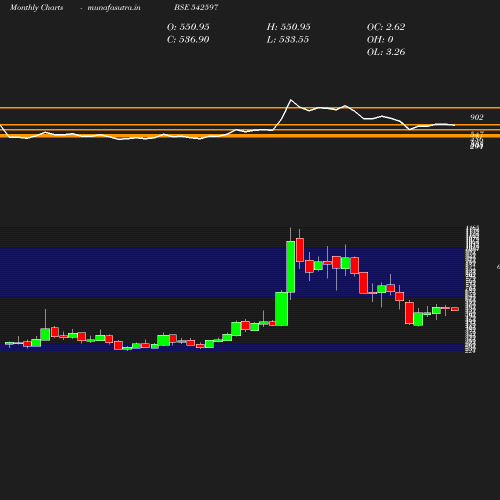Click the peak of the white line chart
500x500 pixels.
291,100
